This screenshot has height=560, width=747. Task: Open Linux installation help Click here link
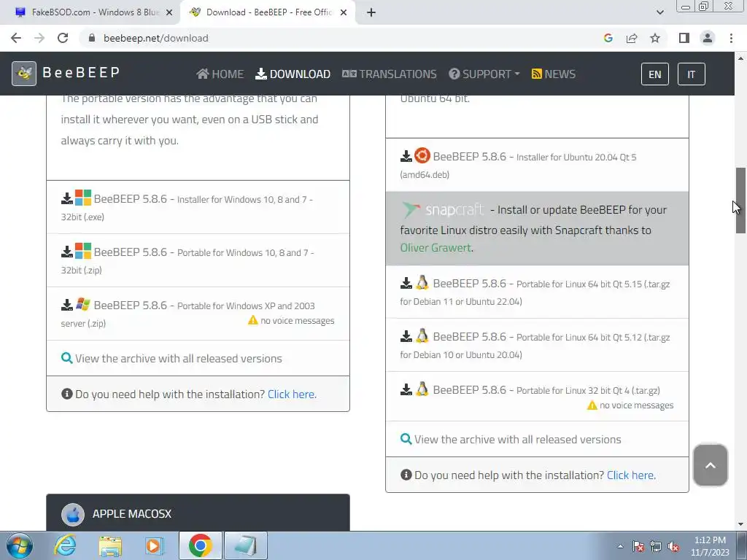point(631,475)
